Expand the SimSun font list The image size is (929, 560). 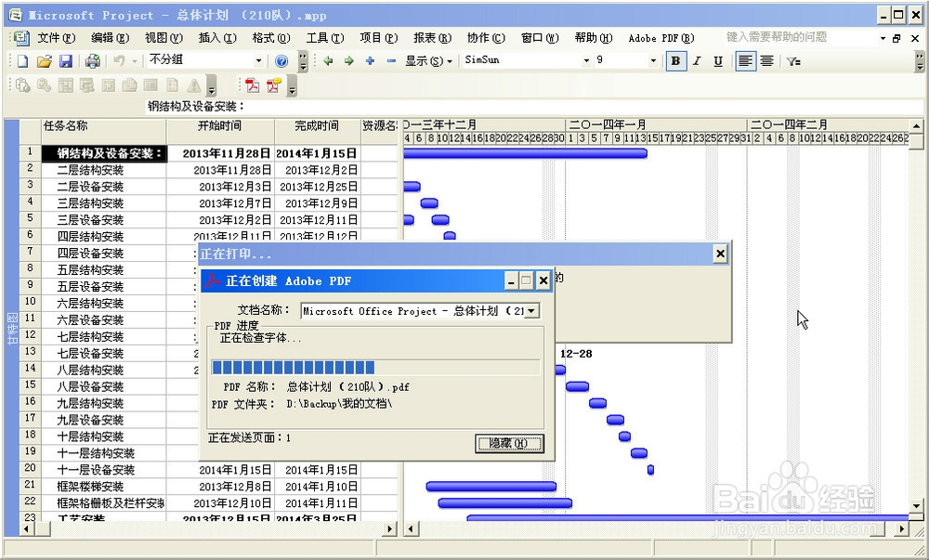[585, 61]
